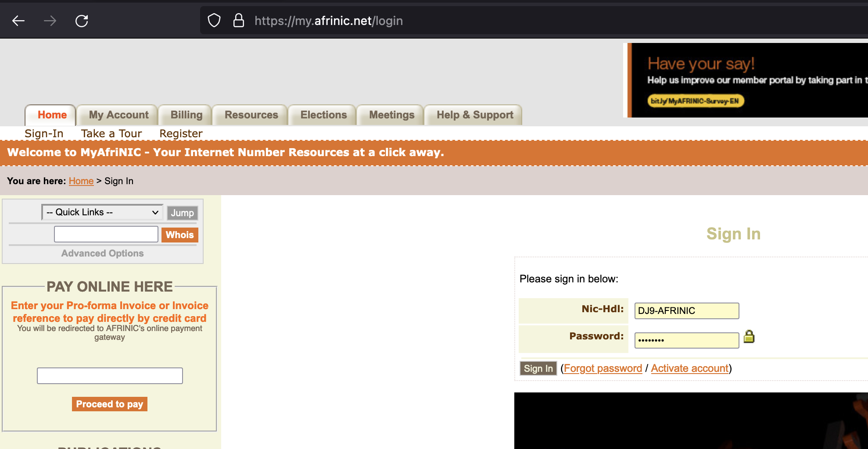Image resolution: width=868 pixels, height=449 pixels.
Task: Select the Sign-In submenu item
Action: pos(44,133)
